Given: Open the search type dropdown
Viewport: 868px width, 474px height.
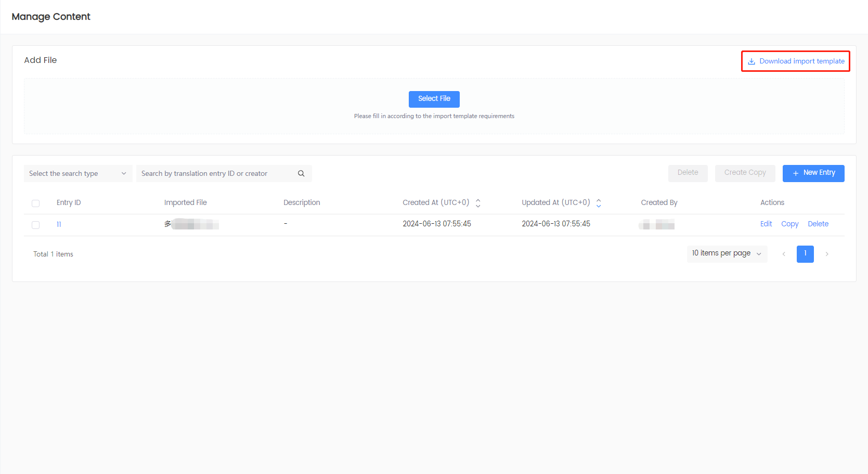Looking at the screenshot, I should [x=77, y=174].
